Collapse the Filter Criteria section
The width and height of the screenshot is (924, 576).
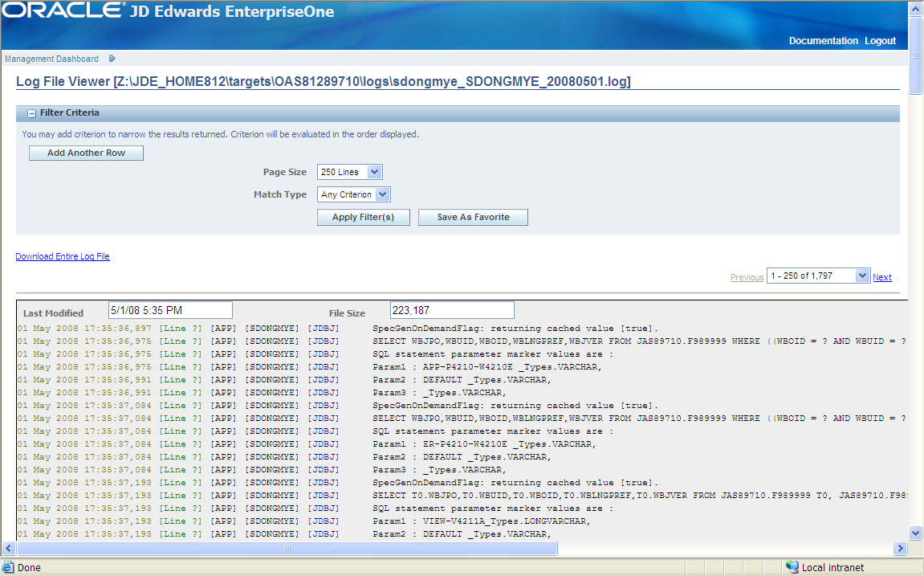32,113
